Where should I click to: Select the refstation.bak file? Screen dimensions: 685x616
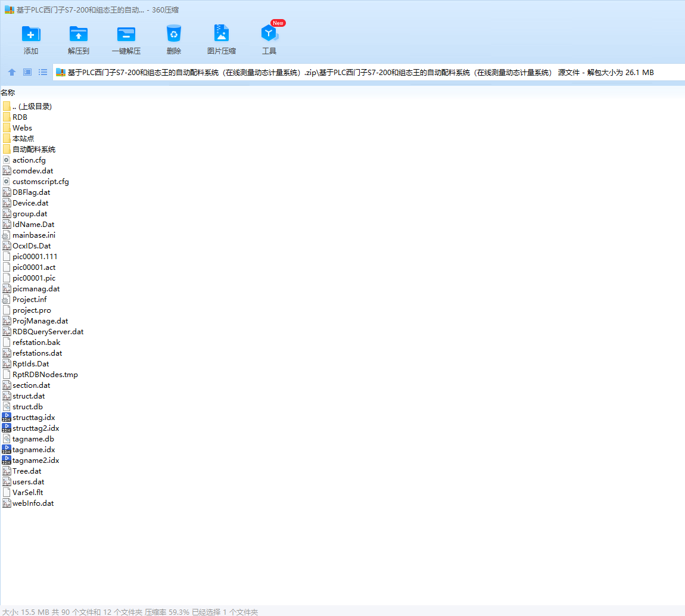[x=32, y=343]
